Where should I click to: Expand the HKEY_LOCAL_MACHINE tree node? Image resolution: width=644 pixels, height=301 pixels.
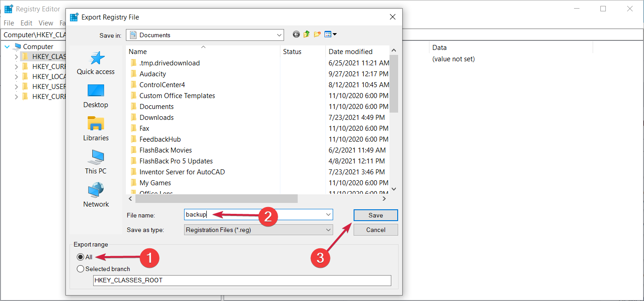pyautogui.click(x=16, y=77)
